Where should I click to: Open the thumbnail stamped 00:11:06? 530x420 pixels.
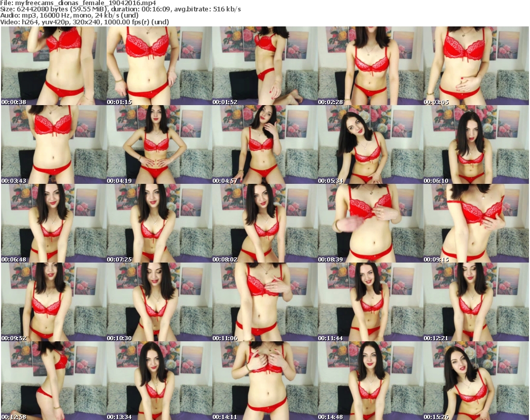[x=264, y=302]
